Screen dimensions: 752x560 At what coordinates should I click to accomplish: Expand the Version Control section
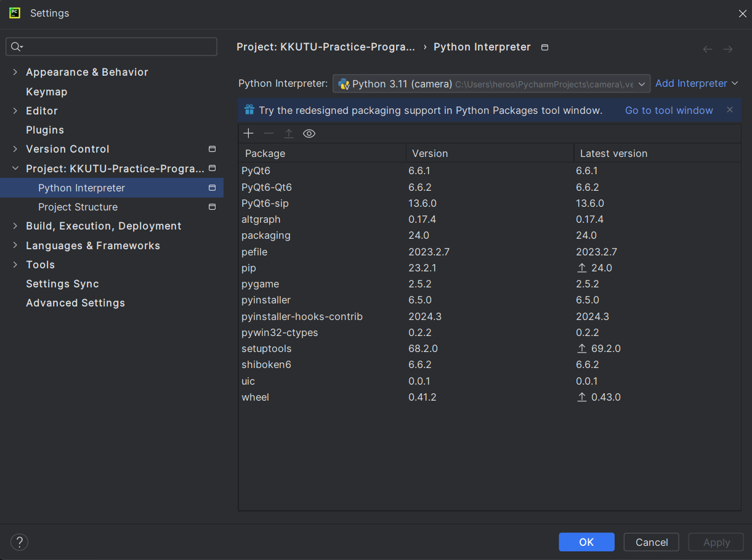tap(15, 149)
